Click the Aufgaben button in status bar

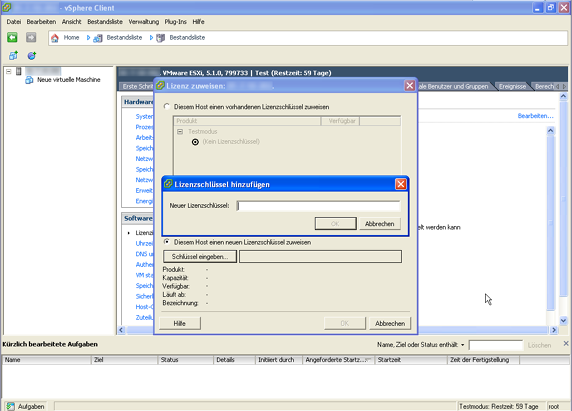click(x=26, y=406)
